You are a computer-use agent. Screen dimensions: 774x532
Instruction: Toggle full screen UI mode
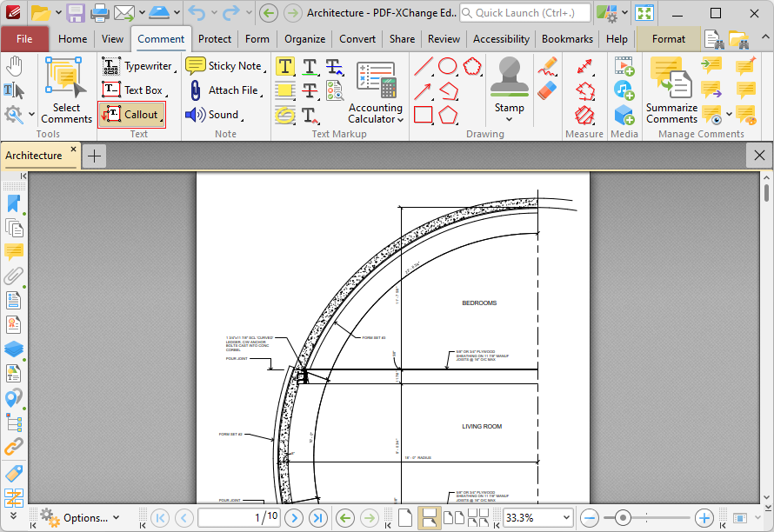coord(644,13)
